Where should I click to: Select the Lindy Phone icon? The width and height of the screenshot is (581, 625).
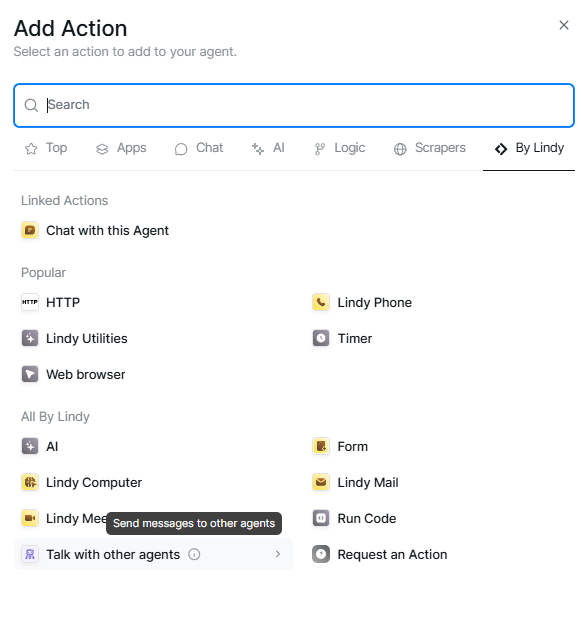pos(321,302)
